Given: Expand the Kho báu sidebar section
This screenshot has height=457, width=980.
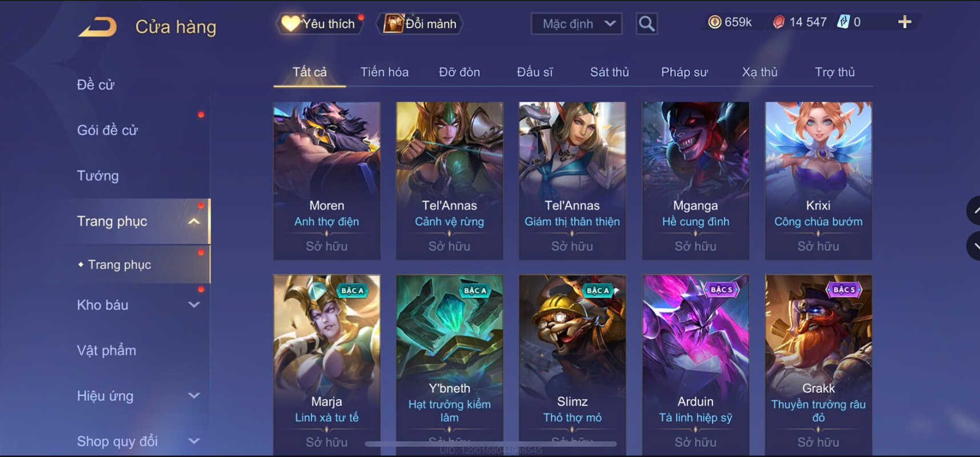Looking at the screenshot, I should coord(194,305).
